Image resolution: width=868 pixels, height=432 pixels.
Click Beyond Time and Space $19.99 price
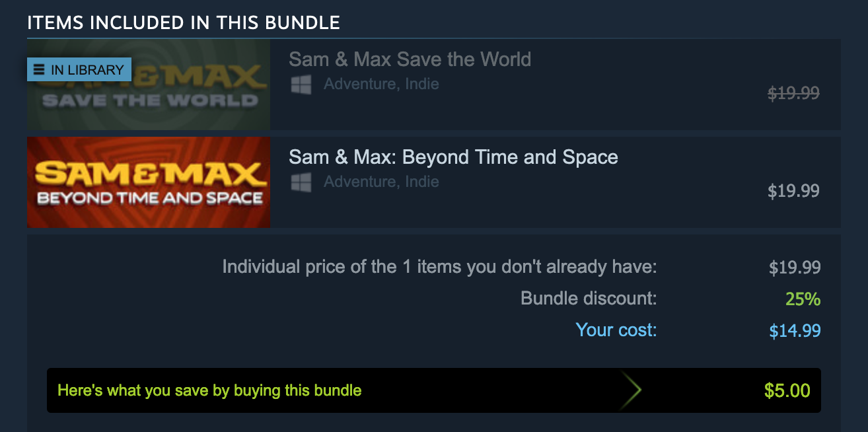tap(793, 192)
